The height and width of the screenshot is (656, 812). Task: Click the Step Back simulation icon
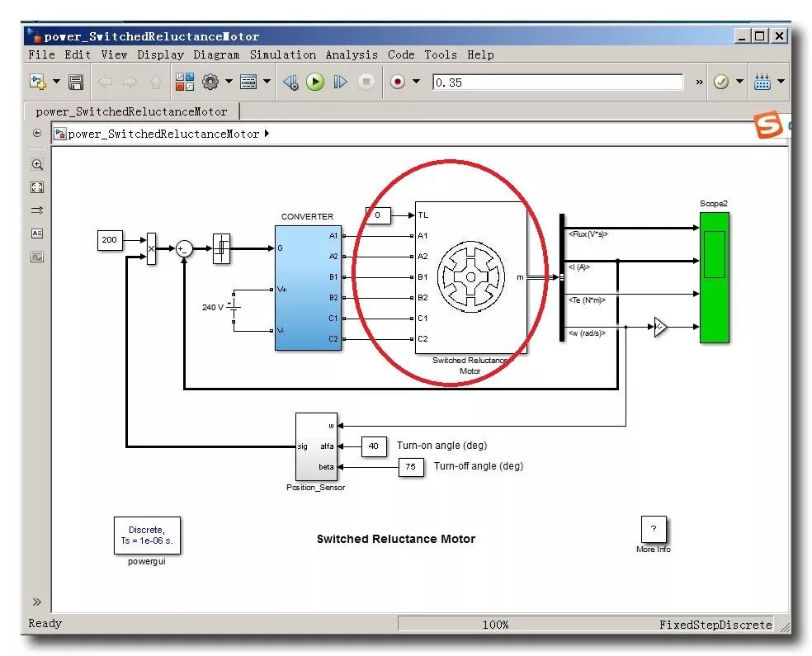(290, 82)
